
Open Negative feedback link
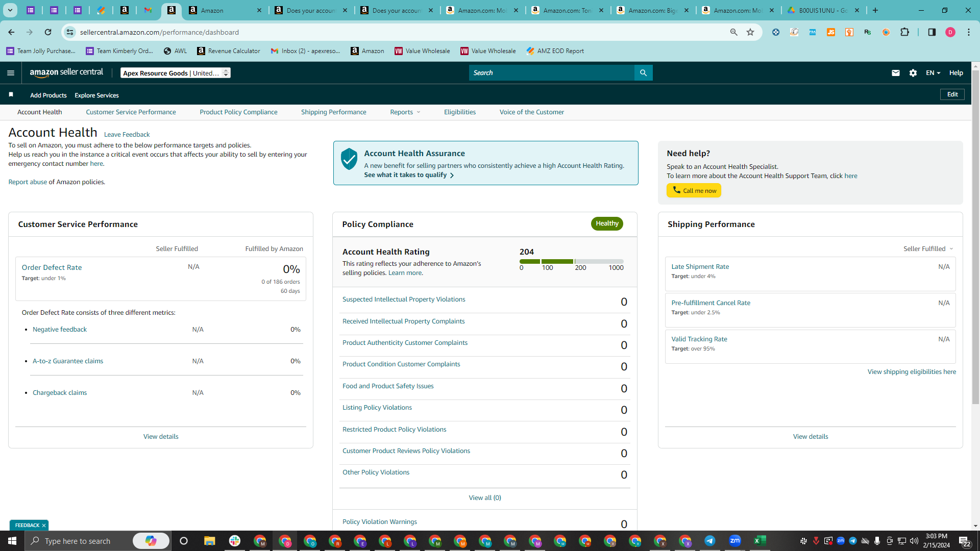tap(60, 330)
